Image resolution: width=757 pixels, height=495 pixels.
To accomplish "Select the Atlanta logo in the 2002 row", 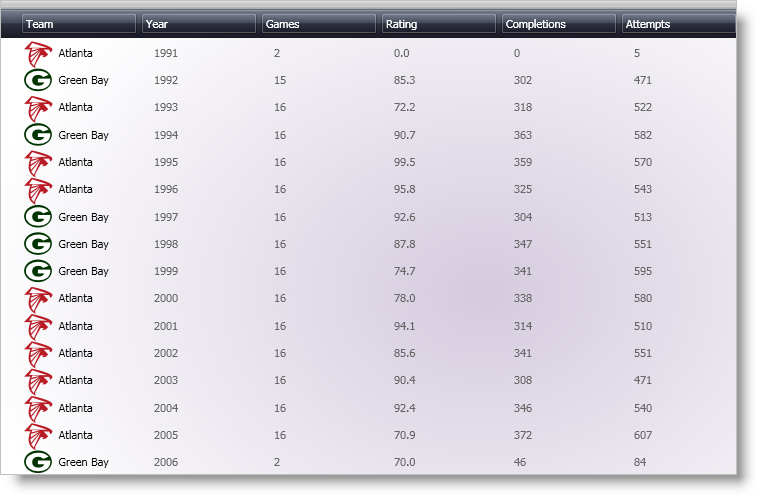I will (x=38, y=353).
